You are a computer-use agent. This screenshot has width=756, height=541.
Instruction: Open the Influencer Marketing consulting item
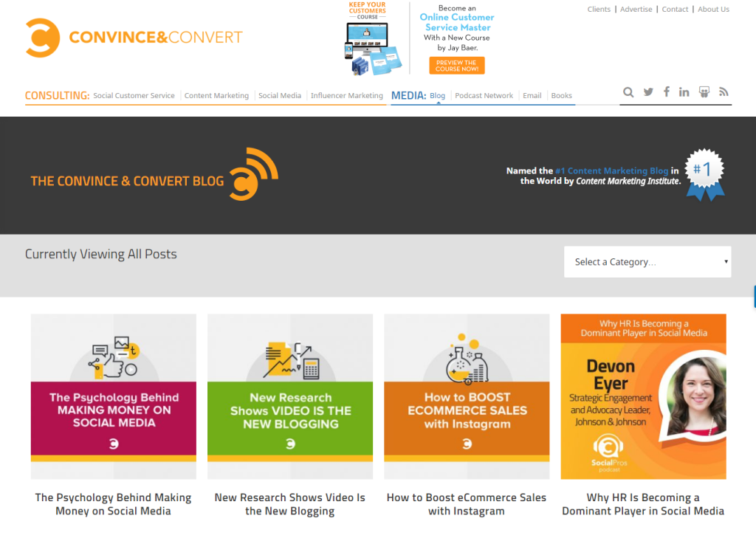[347, 95]
